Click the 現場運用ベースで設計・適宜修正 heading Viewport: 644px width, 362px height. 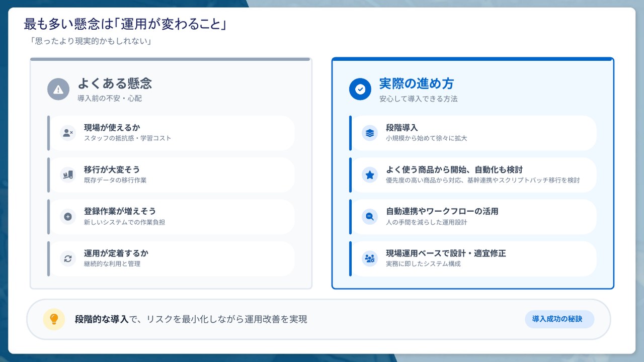tap(446, 253)
